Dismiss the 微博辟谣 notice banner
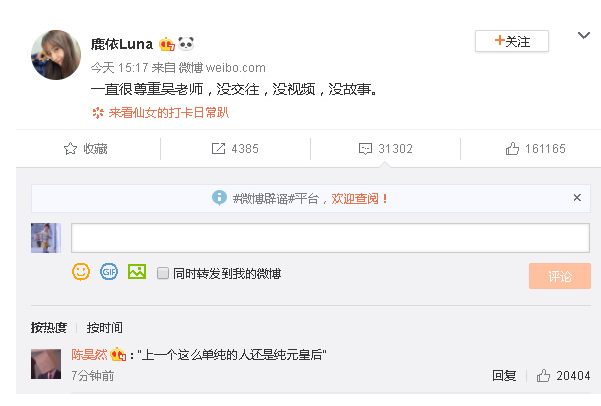 (577, 198)
